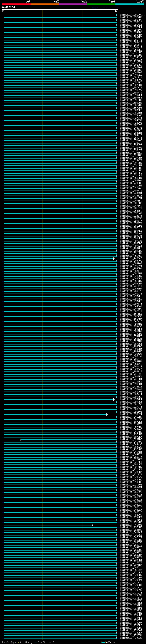Click label UniRef100_Q9M7E4
146x644 pixels.
131,399
